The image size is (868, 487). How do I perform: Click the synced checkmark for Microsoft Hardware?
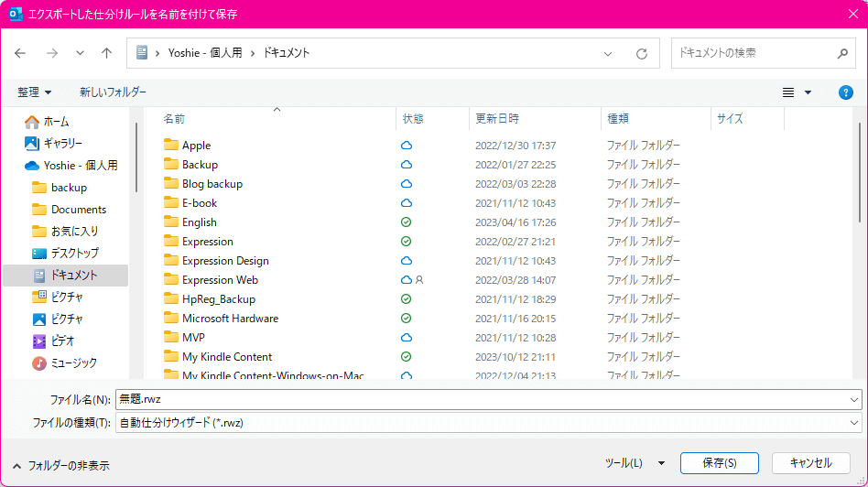pyautogui.click(x=407, y=319)
